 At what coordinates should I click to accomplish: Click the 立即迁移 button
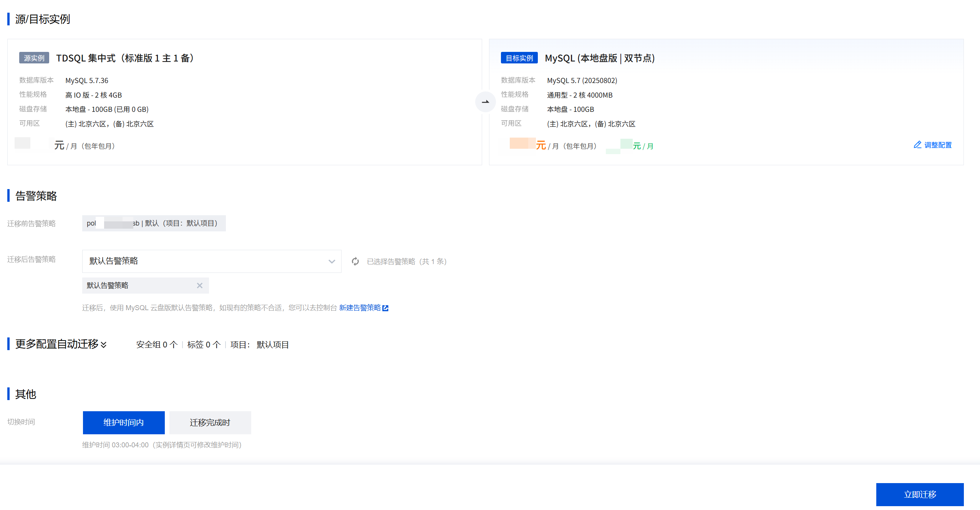[920, 494]
